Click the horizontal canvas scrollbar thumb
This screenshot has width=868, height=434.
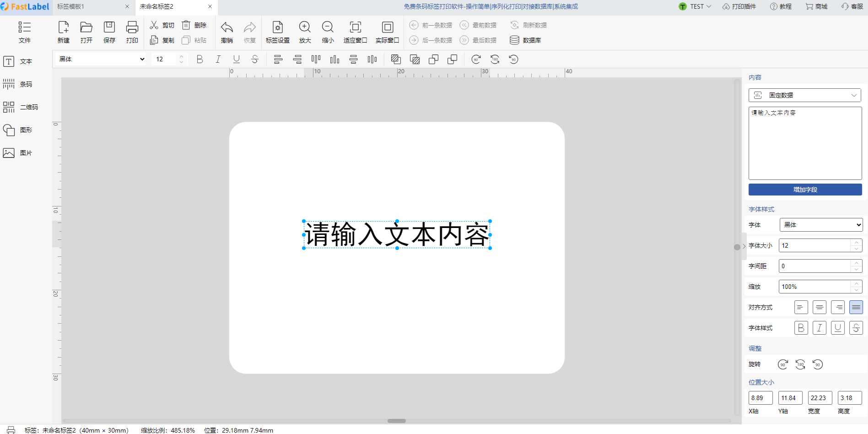coord(396,421)
